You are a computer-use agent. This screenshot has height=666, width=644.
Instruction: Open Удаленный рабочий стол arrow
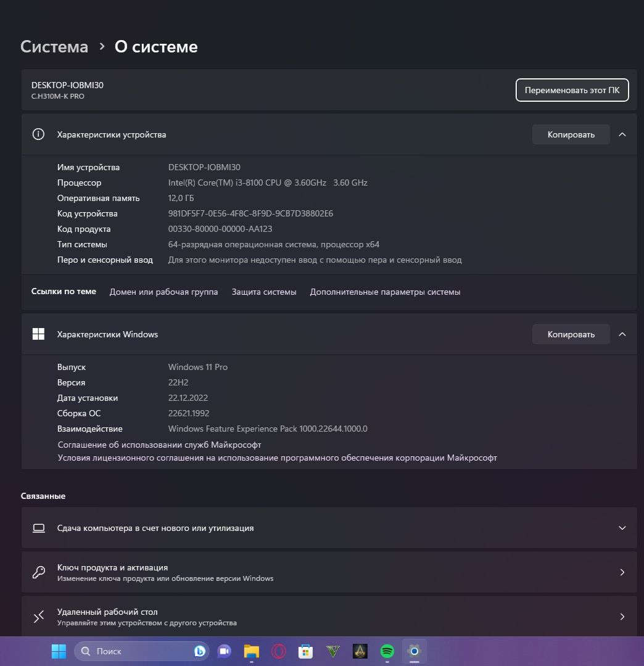(x=622, y=616)
